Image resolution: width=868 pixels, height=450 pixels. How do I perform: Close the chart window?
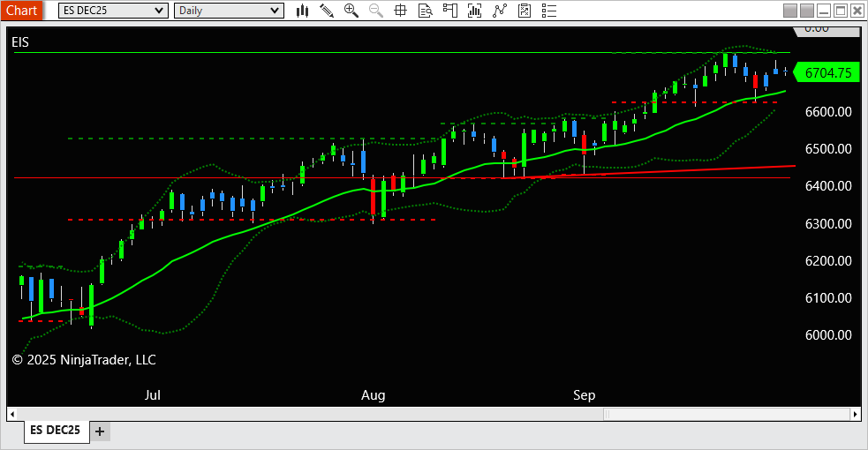[857, 11]
